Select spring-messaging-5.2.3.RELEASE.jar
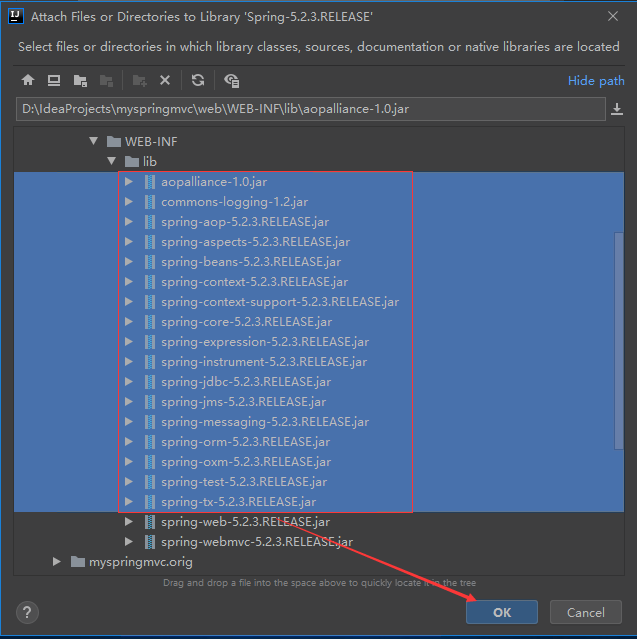The image size is (637, 639). click(x=265, y=422)
